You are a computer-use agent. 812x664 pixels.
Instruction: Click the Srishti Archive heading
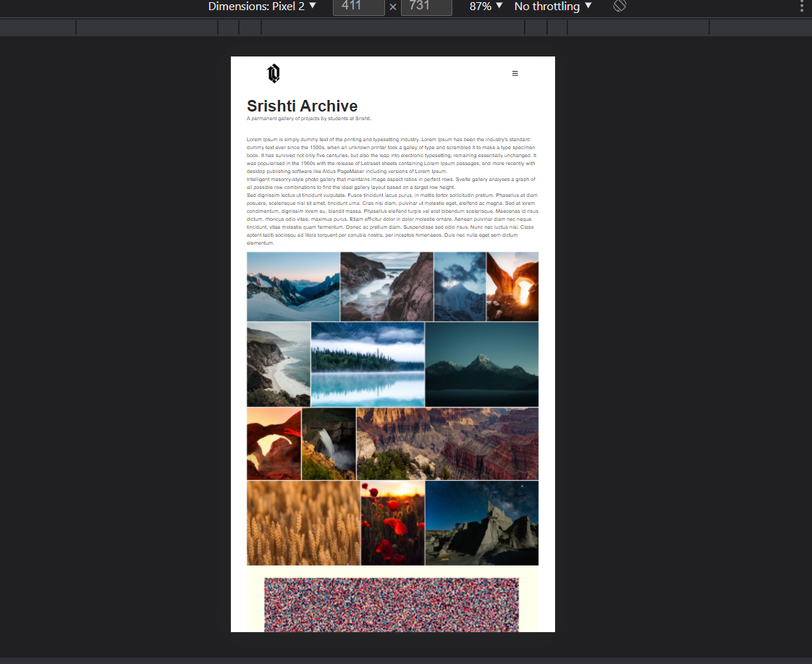pyautogui.click(x=302, y=106)
